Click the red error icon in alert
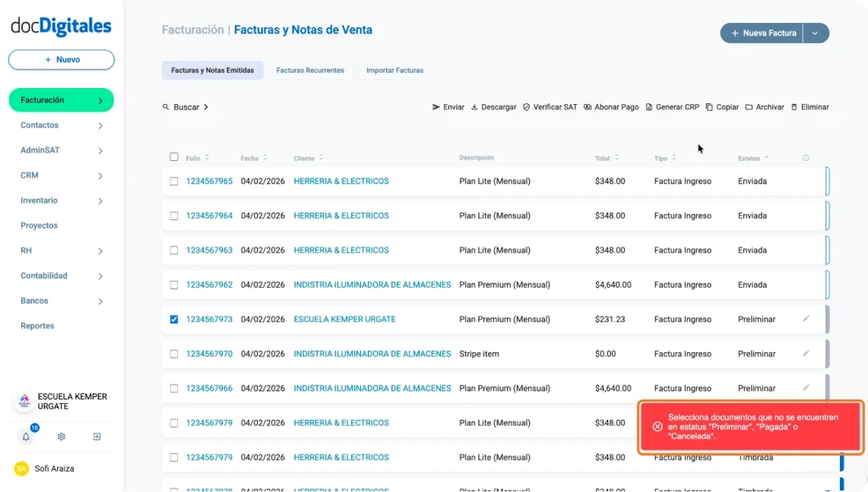The image size is (868, 492). [657, 427]
